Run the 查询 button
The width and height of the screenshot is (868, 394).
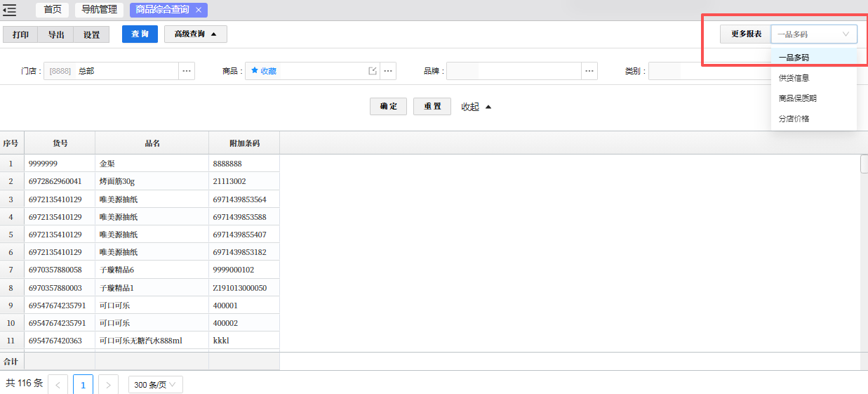click(140, 34)
